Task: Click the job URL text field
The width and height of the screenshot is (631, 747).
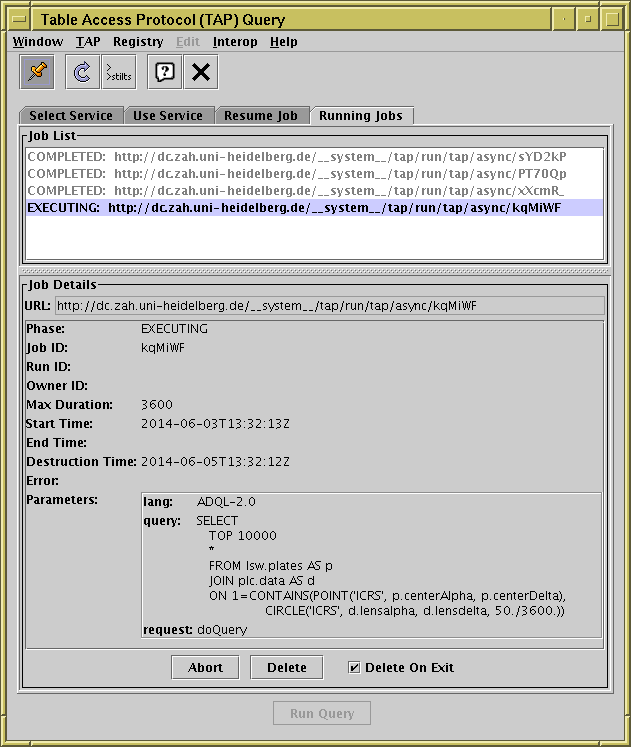Action: coord(328,305)
